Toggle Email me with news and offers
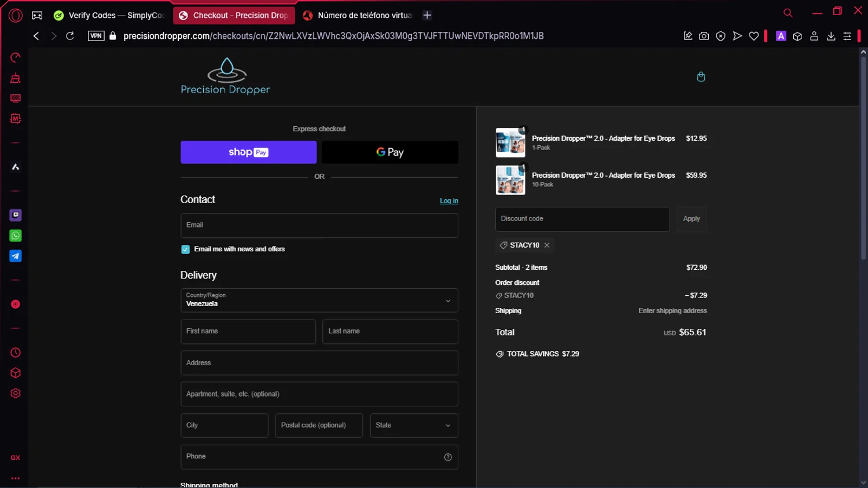The height and width of the screenshot is (488, 868). [185, 249]
